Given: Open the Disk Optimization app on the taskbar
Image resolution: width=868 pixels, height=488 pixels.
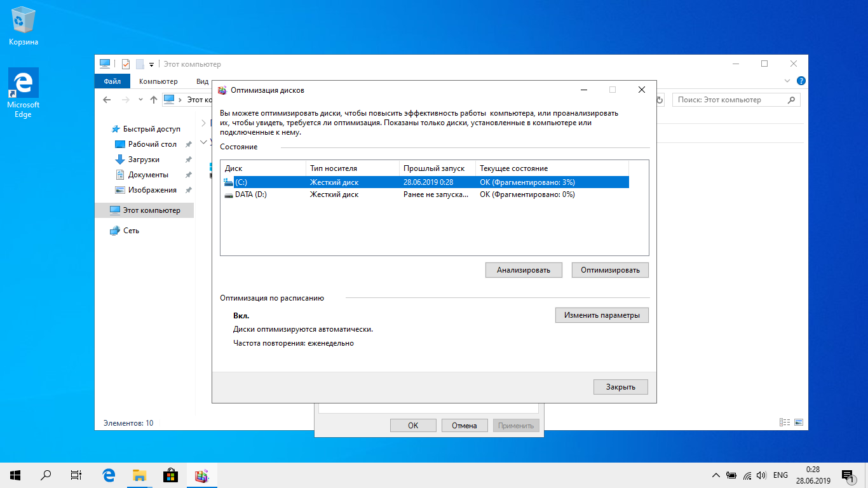Looking at the screenshot, I should pyautogui.click(x=202, y=475).
